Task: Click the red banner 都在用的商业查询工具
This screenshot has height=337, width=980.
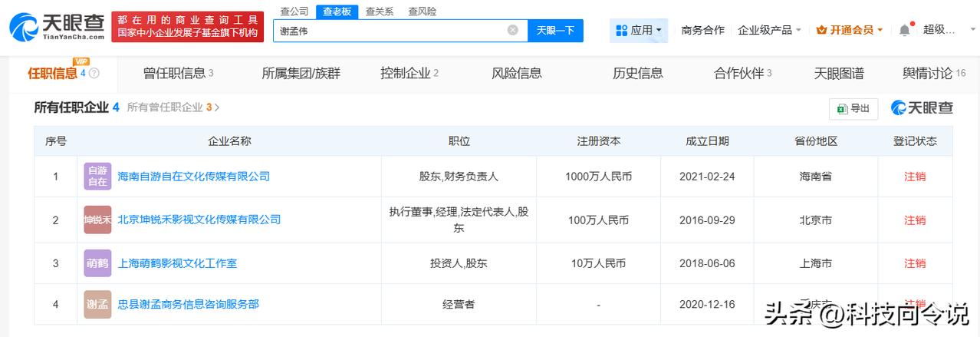Action: (x=187, y=27)
